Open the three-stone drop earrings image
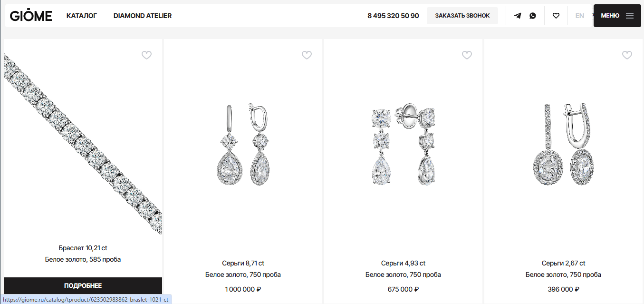This screenshot has width=644, height=304. tap(403, 145)
